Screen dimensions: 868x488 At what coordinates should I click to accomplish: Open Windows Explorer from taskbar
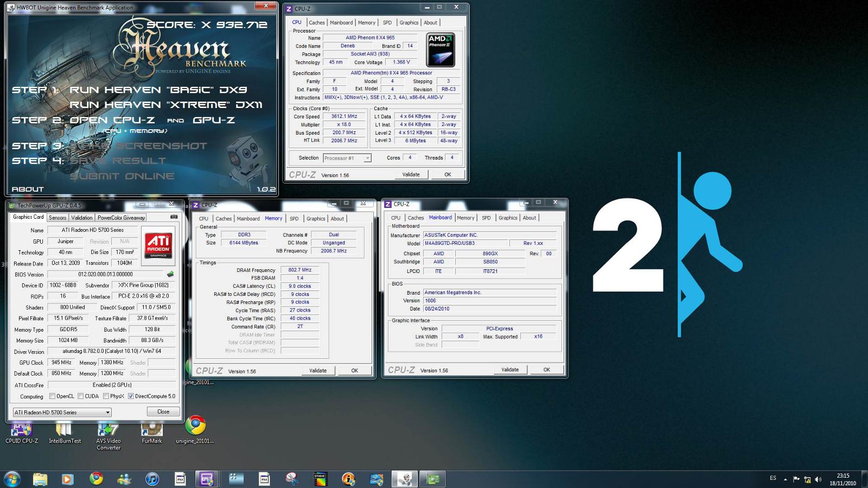[40, 479]
